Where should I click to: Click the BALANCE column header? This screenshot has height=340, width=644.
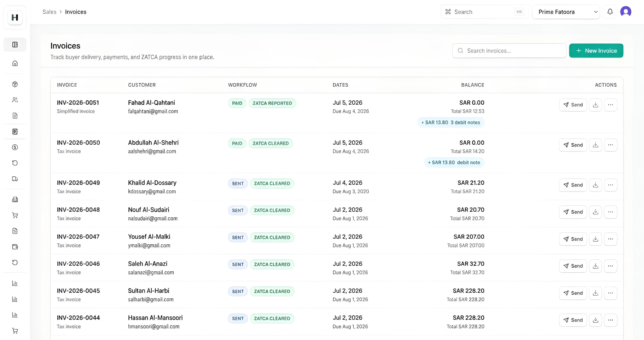coord(473,85)
